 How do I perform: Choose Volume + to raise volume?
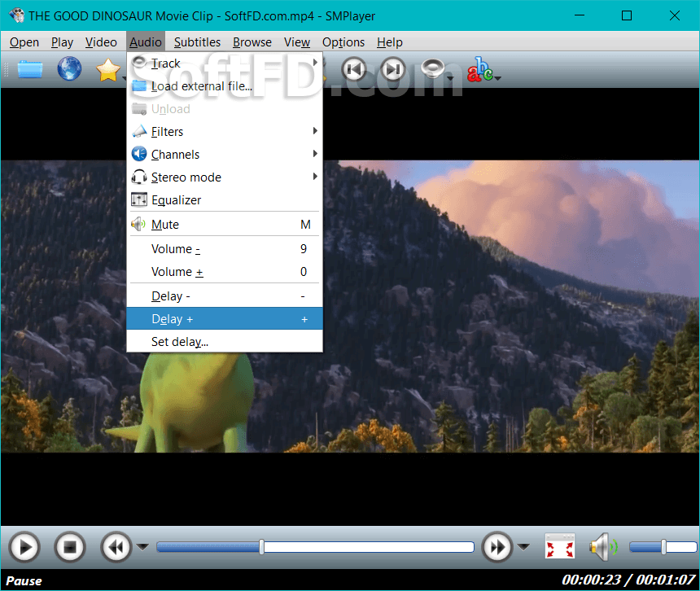click(x=225, y=271)
